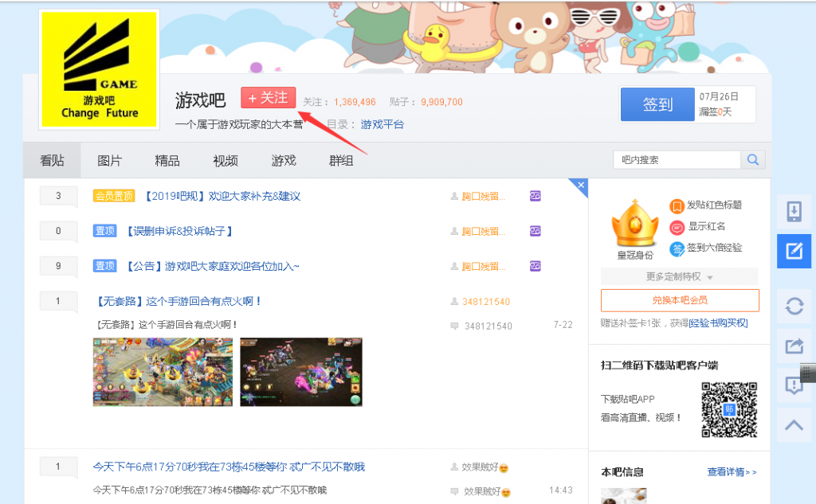Click badge icon beside 误删申诉 author

pyautogui.click(x=535, y=231)
